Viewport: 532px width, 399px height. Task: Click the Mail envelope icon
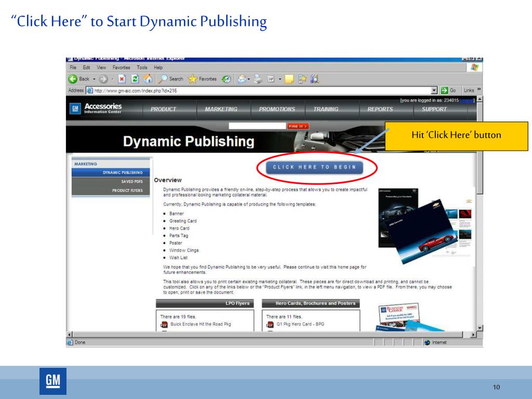[x=242, y=79]
